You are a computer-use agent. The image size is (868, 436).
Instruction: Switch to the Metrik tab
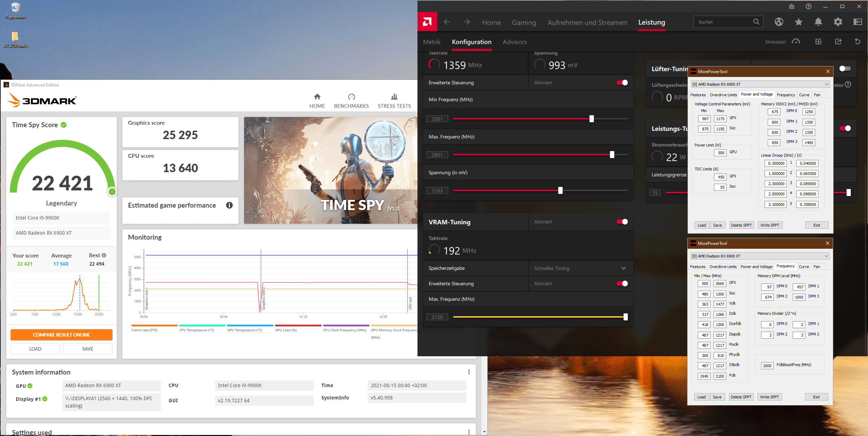[x=432, y=42]
